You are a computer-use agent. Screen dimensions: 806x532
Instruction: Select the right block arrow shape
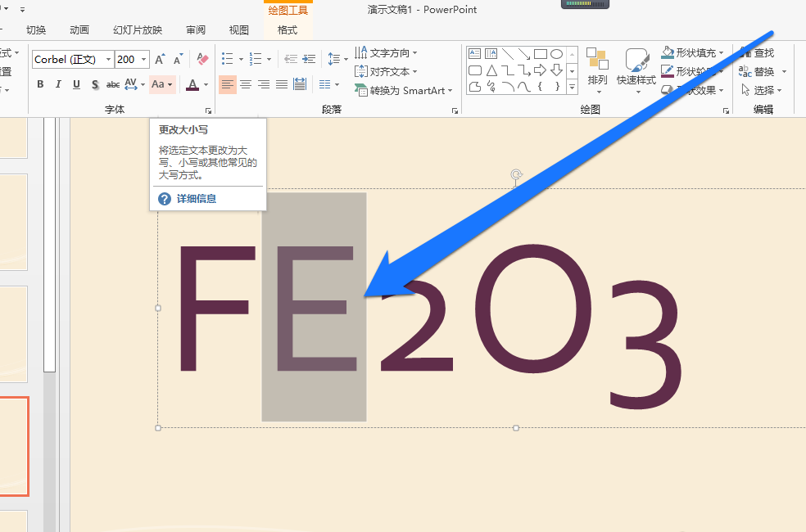click(541, 70)
